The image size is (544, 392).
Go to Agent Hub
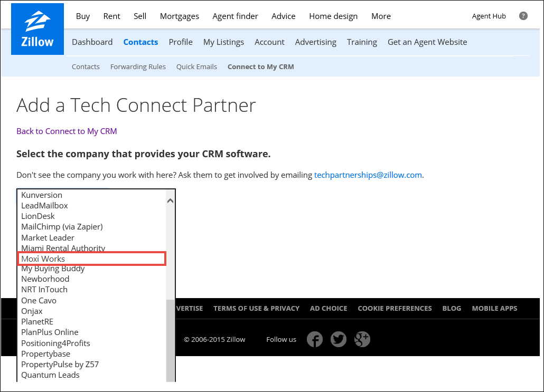[x=489, y=16]
